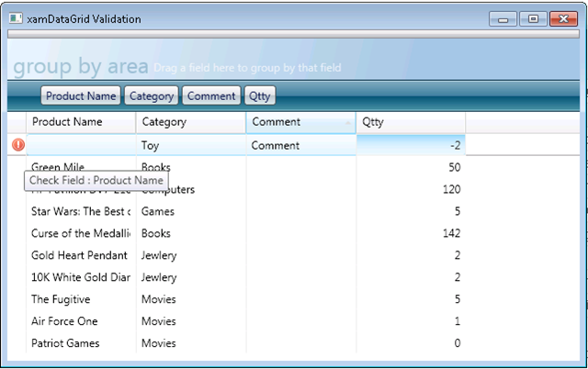Edit the empty Product Name cell
588x369 pixels.
pyautogui.click(x=81, y=145)
